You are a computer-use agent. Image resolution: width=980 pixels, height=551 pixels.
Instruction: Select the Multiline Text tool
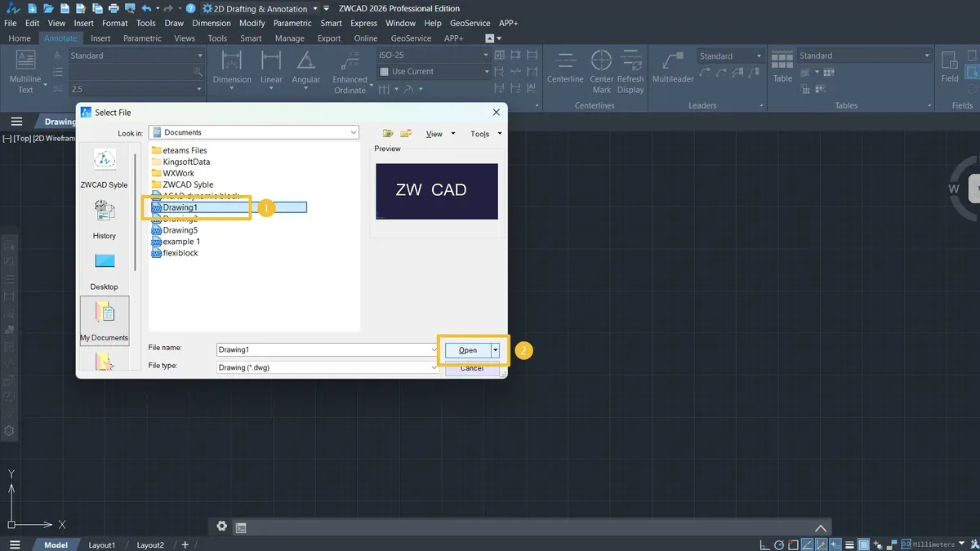tap(25, 72)
